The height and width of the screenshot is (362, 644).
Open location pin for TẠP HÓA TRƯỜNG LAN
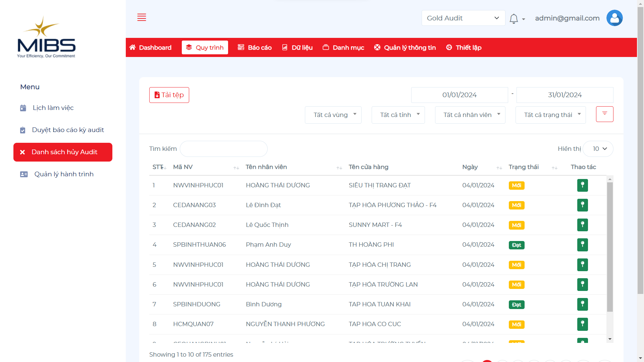[x=583, y=285]
